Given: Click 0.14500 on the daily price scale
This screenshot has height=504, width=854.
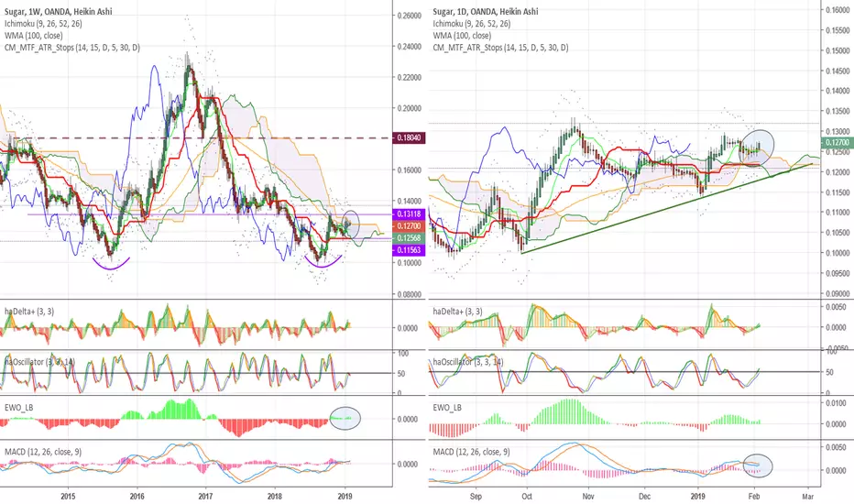Looking at the screenshot, I should click(x=838, y=71).
